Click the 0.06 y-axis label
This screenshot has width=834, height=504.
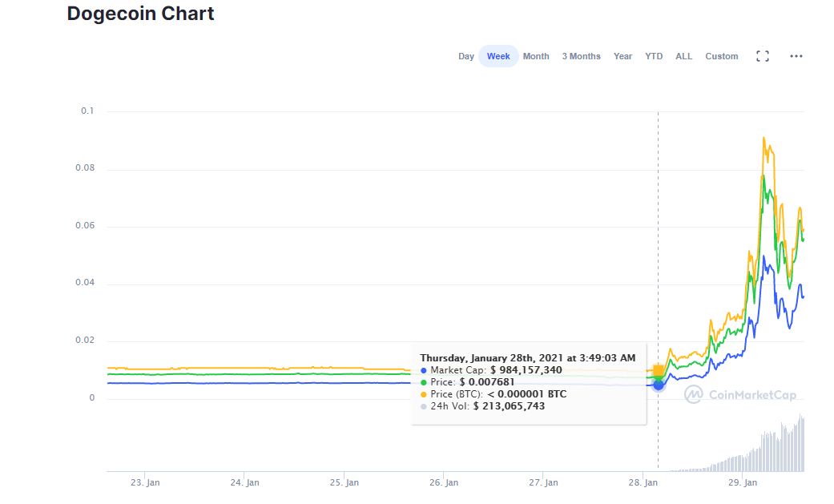[x=85, y=226]
